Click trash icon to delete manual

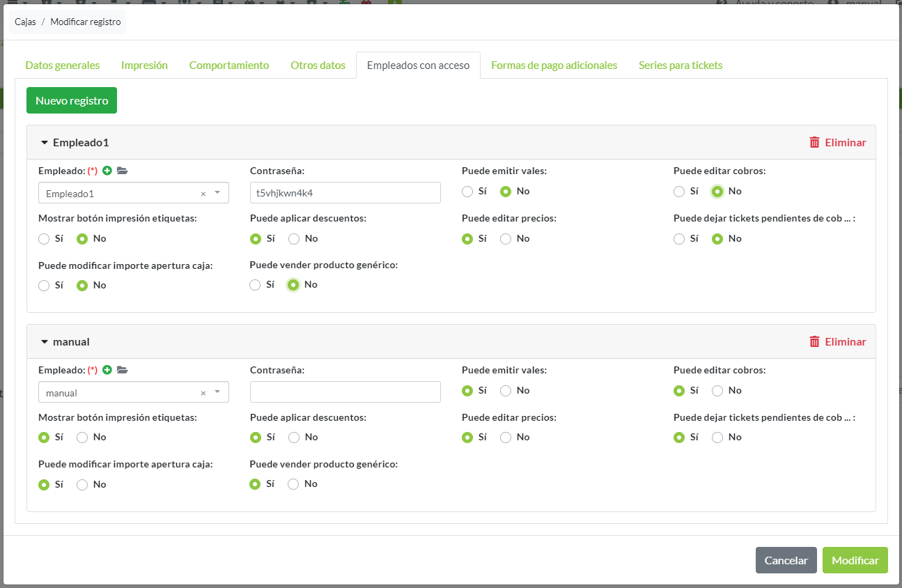[x=814, y=341]
